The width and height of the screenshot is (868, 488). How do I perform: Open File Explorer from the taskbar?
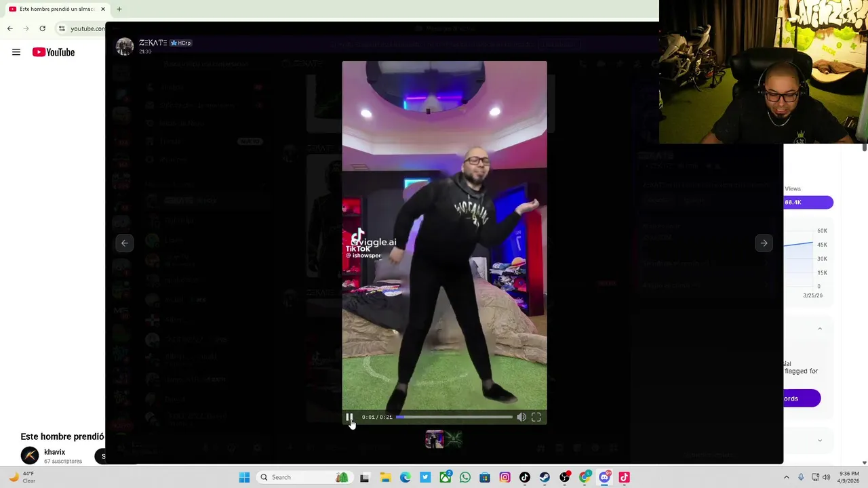(x=385, y=477)
